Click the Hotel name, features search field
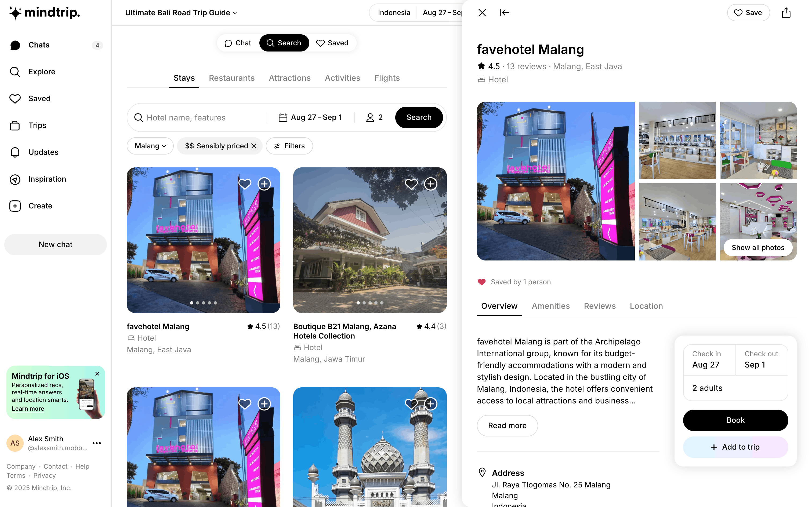This screenshot has height=507, width=812. tap(200, 117)
